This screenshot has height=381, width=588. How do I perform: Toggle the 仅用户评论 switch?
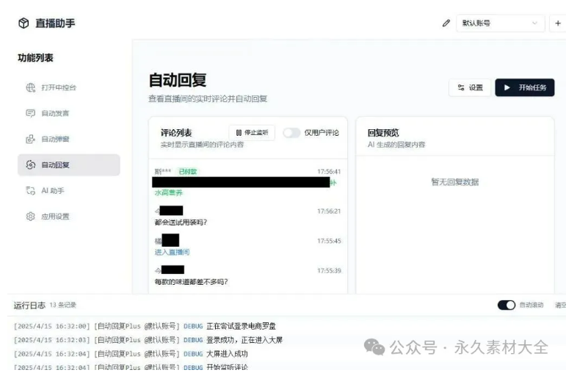tap(291, 133)
